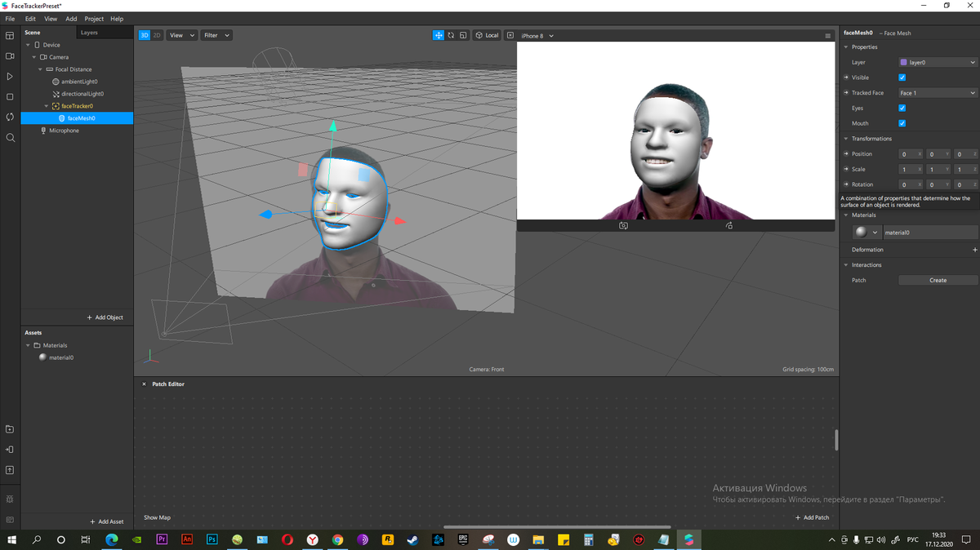Toggle Local coordinate mode button
This screenshot has height=550, width=980.
click(x=487, y=35)
